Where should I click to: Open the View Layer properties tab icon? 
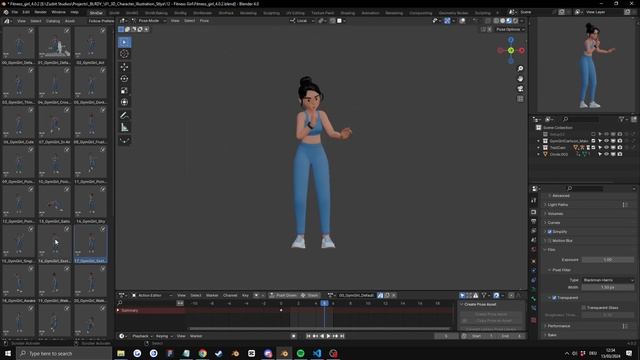click(533, 231)
